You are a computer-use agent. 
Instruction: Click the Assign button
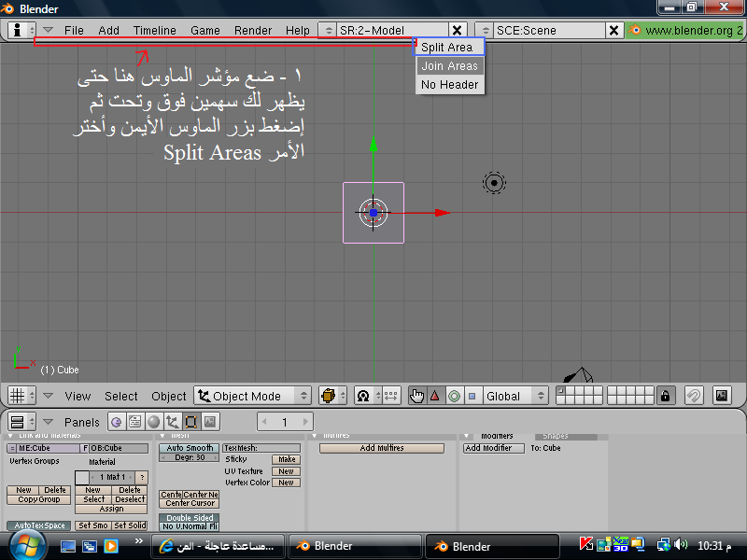click(111, 509)
